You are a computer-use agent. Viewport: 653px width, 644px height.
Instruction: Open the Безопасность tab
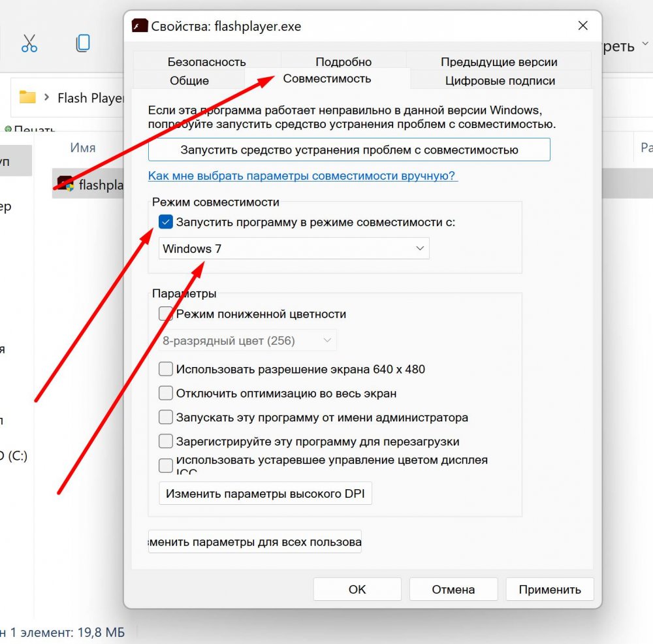[x=206, y=61]
